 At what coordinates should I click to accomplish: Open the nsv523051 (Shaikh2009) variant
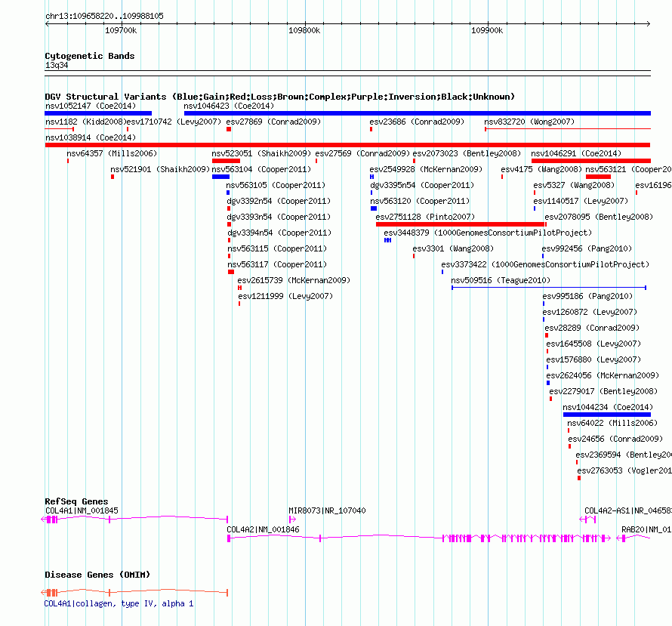point(261,153)
